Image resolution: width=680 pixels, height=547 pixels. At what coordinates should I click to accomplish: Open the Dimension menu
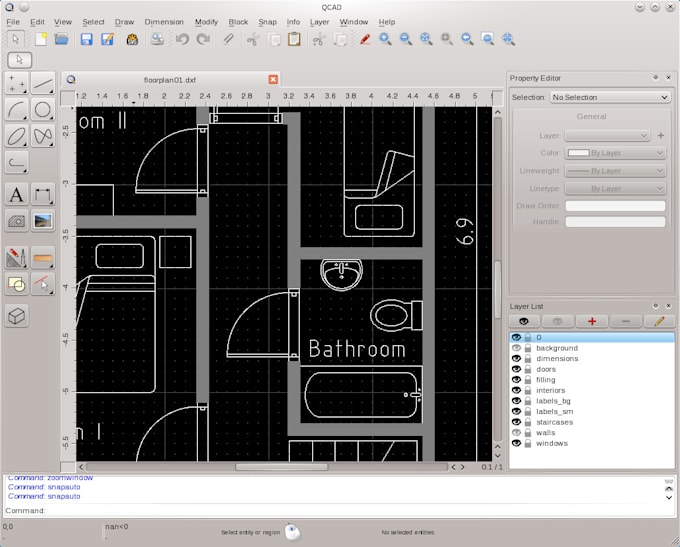(x=164, y=22)
